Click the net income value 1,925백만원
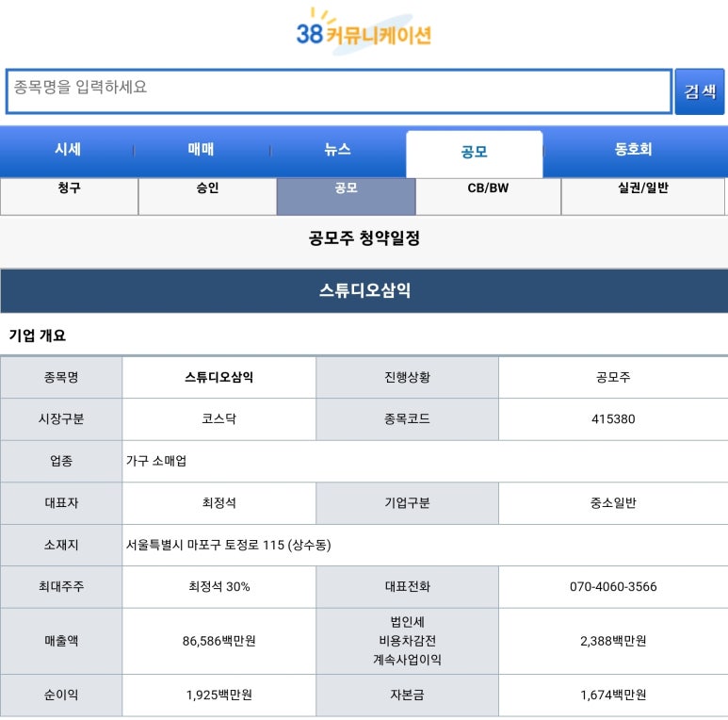 click(x=218, y=695)
